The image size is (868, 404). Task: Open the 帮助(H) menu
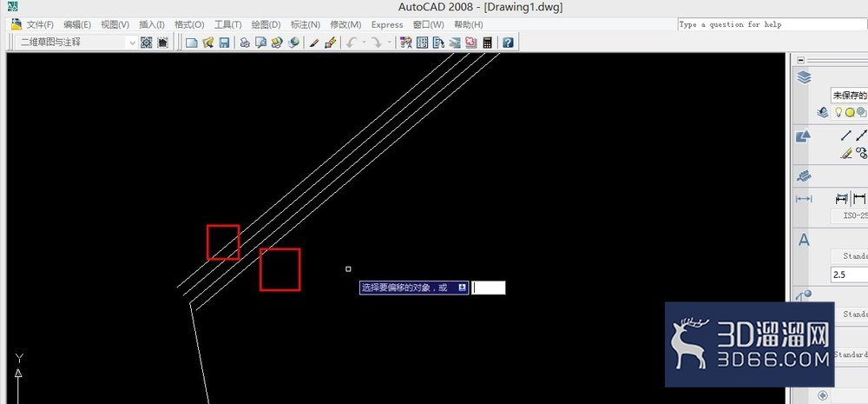[469, 24]
